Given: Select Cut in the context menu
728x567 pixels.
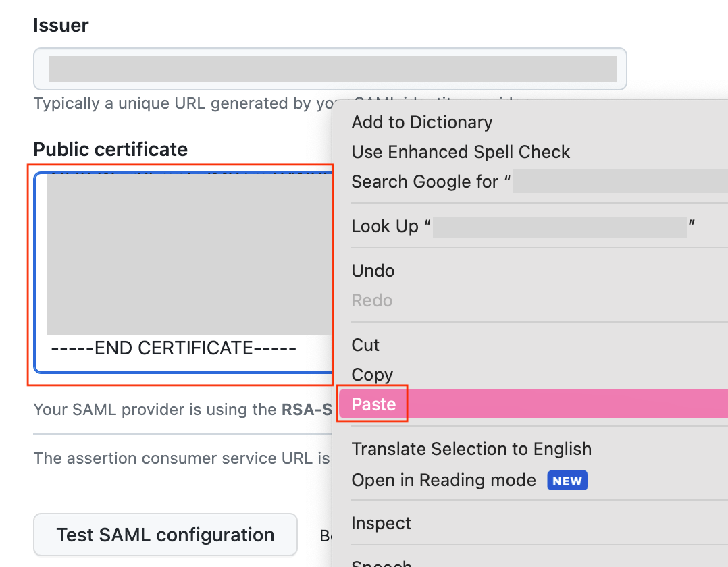Looking at the screenshot, I should pyautogui.click(x=365, y=345).
